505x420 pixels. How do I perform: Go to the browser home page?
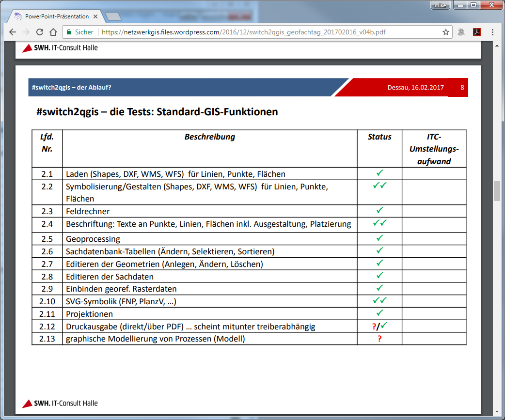(x=53, y=32)
